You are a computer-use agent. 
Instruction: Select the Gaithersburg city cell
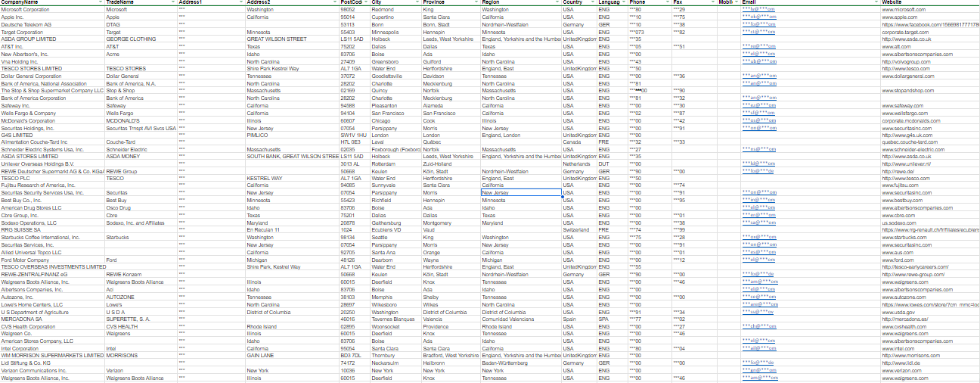(x=396, y=223)
